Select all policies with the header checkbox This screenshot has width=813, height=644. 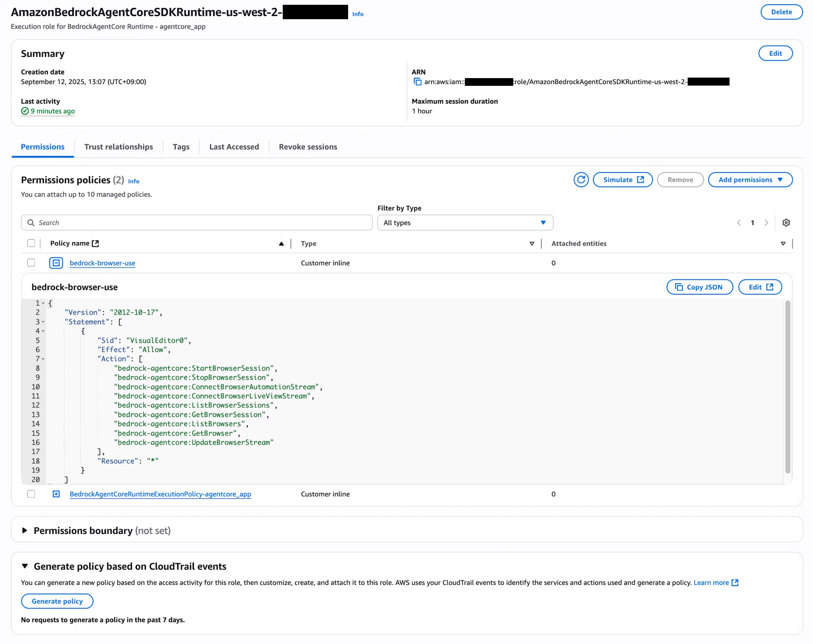31,243
